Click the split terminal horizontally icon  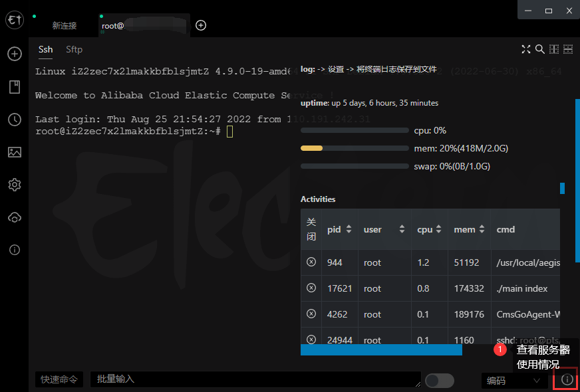(568, 49)
